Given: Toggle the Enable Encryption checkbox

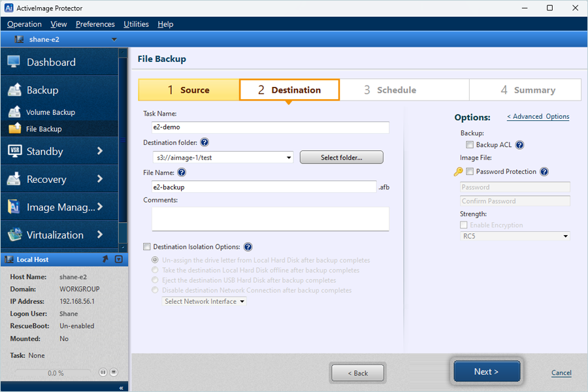Looking at the screenshot, I should 464,225.
